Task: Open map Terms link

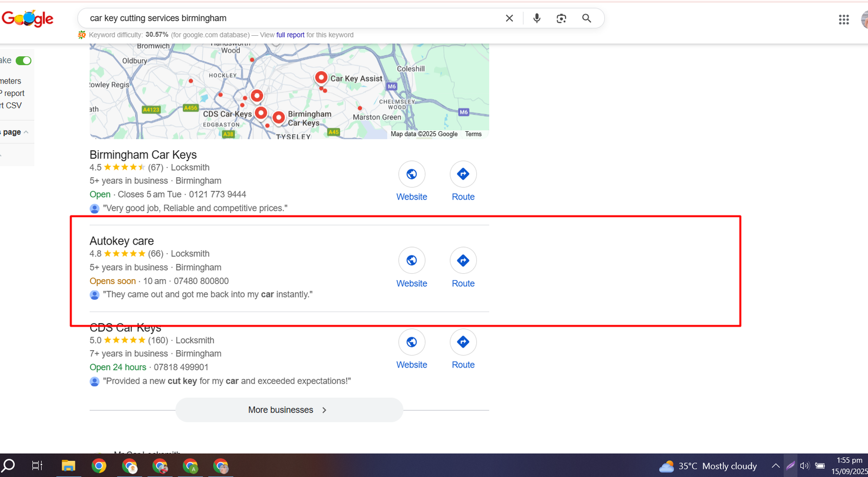Action: pos(473,134)
